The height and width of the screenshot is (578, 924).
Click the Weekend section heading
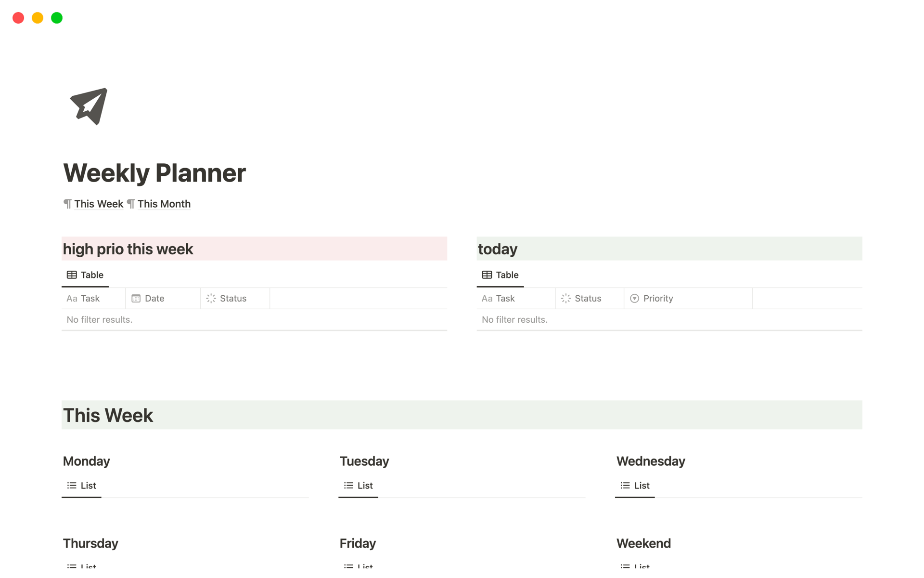pos(644,543)
